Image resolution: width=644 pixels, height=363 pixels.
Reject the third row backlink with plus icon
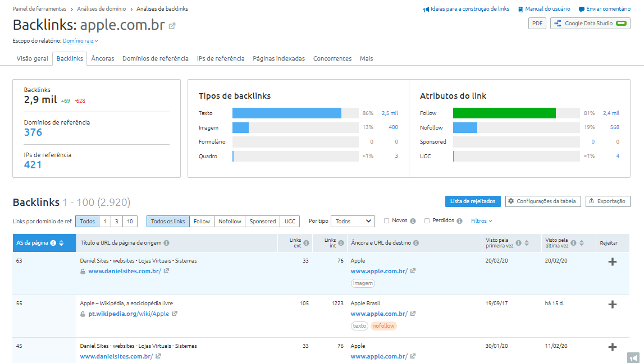coord(613,347)
